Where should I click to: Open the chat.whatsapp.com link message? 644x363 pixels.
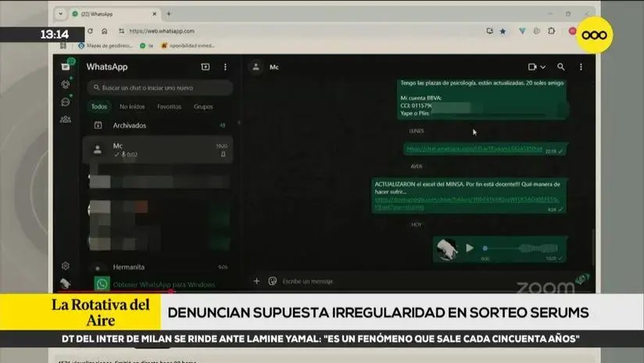(474, 149)
